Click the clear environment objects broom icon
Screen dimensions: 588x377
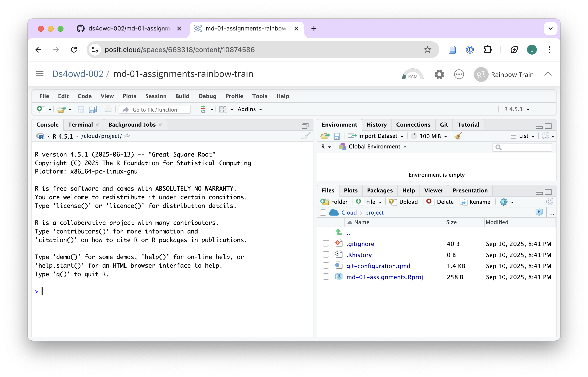[458, 136]
